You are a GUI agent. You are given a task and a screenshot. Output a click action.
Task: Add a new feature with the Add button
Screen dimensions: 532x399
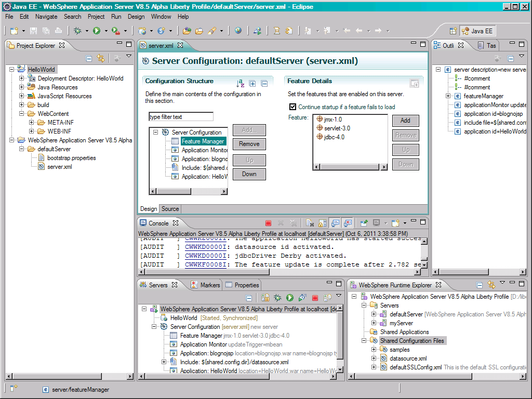pos(405,121)
